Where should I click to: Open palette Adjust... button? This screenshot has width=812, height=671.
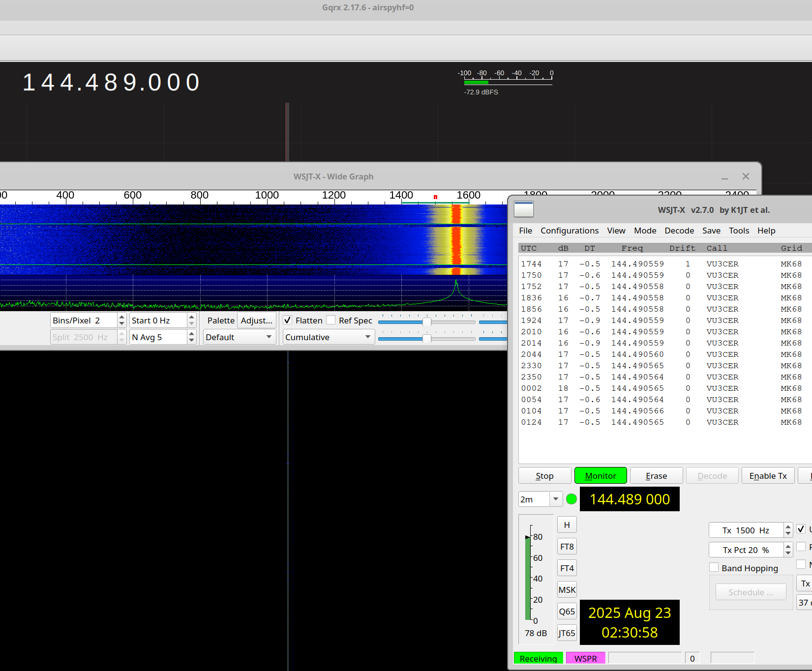[x=256, y=320]
